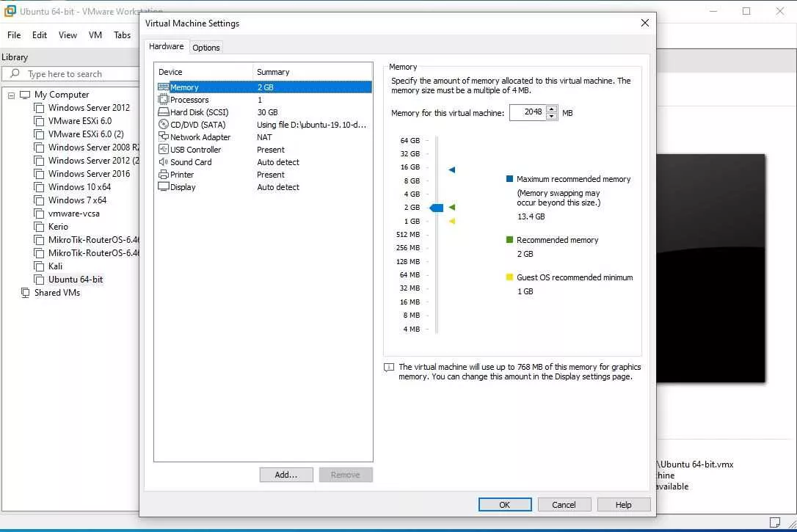Select VMware ESXi 6.0 in library
This screenshot has width=797, height=532.
click(80, 121)
